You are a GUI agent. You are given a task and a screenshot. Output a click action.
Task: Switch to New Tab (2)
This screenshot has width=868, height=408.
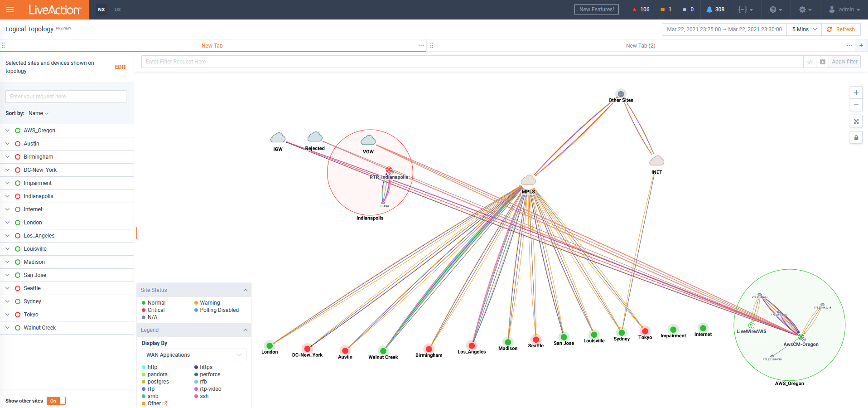tap(640, 46)
